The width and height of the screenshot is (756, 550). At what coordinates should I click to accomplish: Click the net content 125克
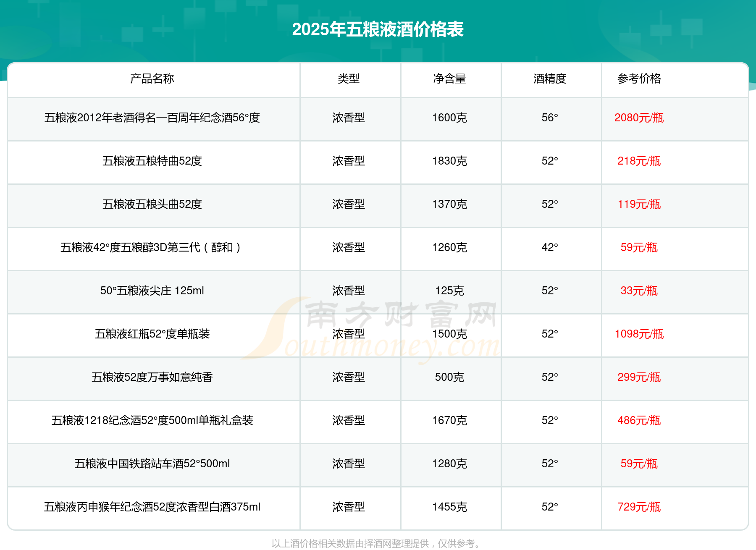point(449,291)
